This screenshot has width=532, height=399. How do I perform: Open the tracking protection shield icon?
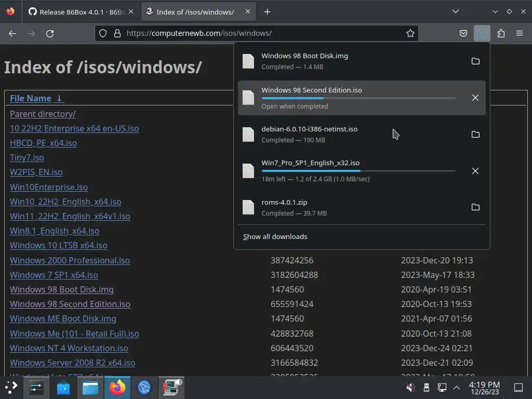click(103, 33)
